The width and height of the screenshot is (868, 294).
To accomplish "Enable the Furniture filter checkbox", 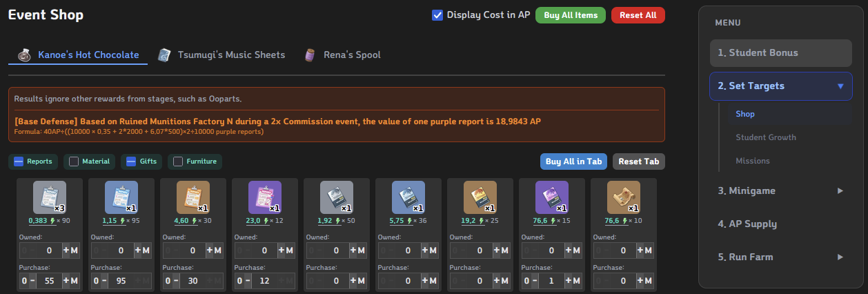I will (x=178, y=161).
